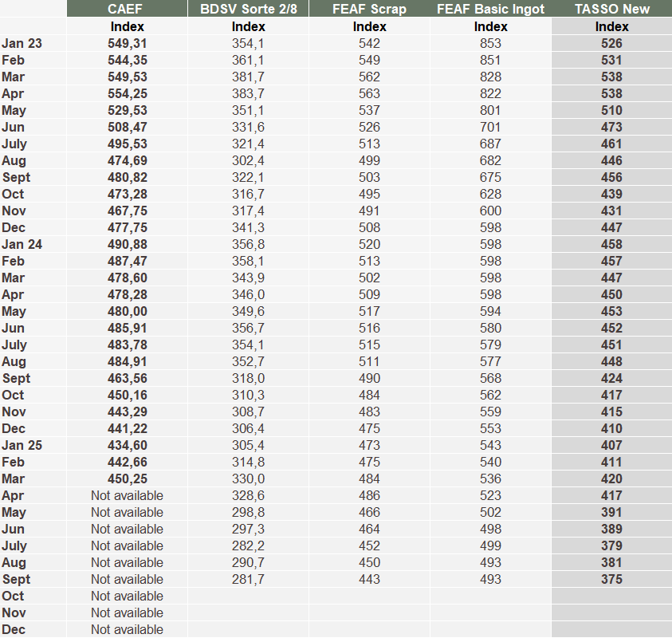Select the Jan 25 row label
This screenshot has width=672, height=638.
22,445
